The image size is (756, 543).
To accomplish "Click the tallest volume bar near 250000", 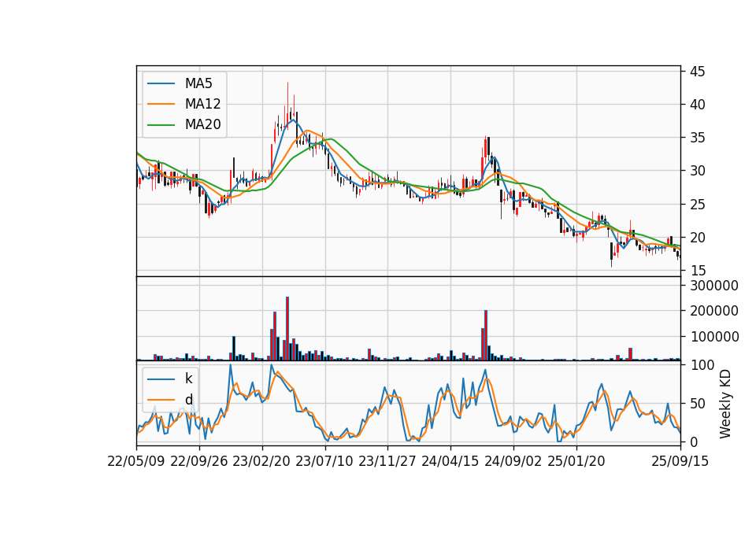I will tap(287, 329).
